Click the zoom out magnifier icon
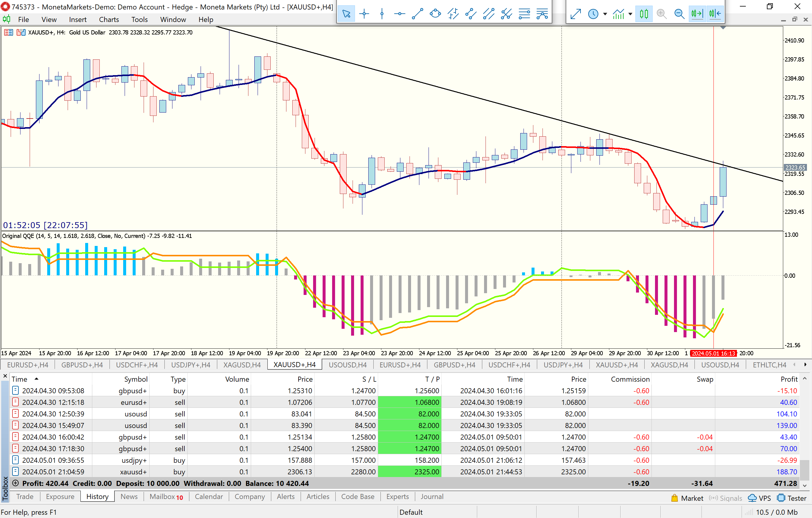The image size is (812, 518). 679,14
